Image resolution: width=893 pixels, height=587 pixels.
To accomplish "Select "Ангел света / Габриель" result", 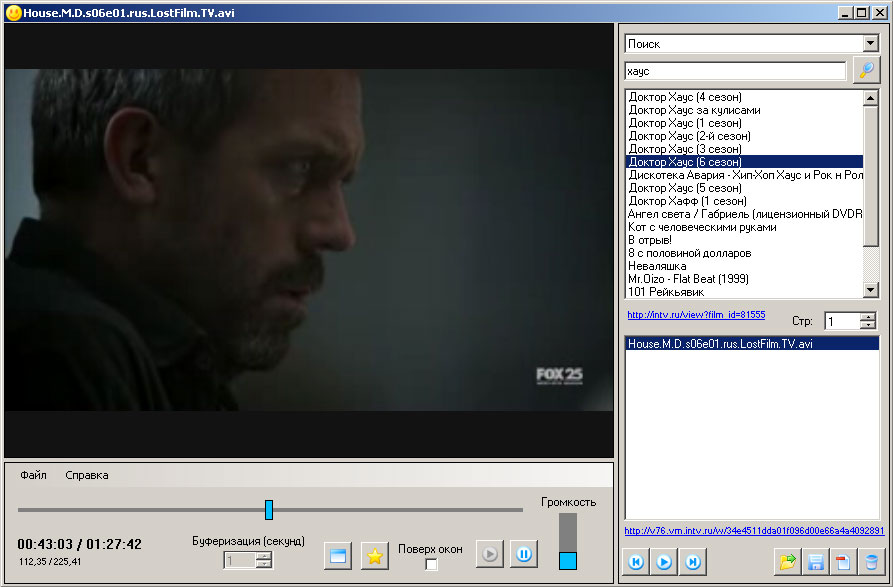I will coord(744,214).
